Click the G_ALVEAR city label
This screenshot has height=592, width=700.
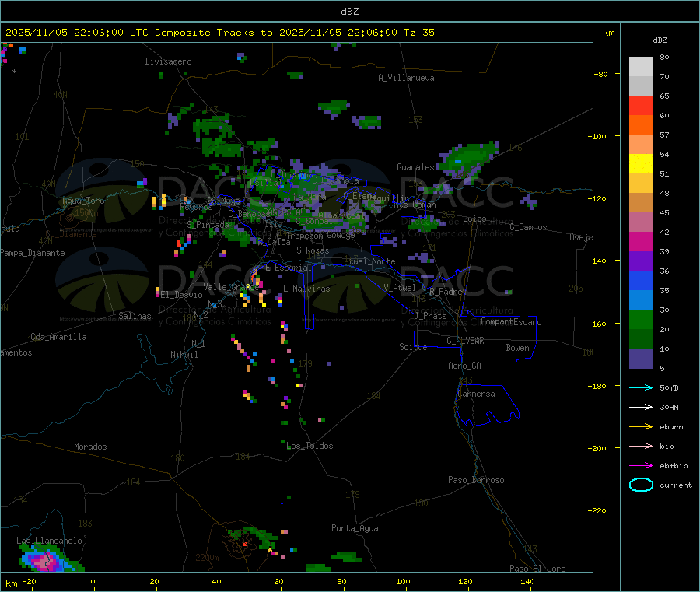pyautogui.click(x=465, y=341)
